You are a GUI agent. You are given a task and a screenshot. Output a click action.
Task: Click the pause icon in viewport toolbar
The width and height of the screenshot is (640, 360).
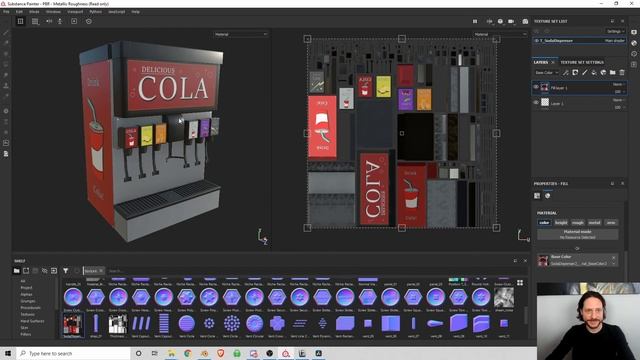tap(475, 21)
